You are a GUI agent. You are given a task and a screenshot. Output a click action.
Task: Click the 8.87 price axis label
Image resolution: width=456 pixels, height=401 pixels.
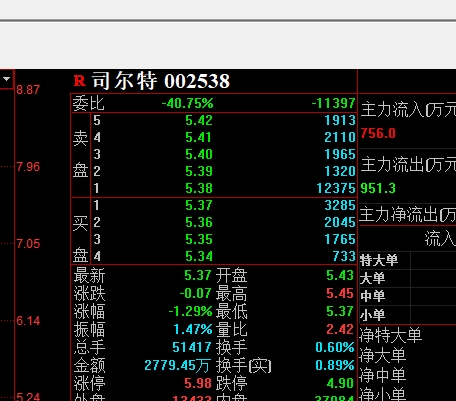[28, 90]
